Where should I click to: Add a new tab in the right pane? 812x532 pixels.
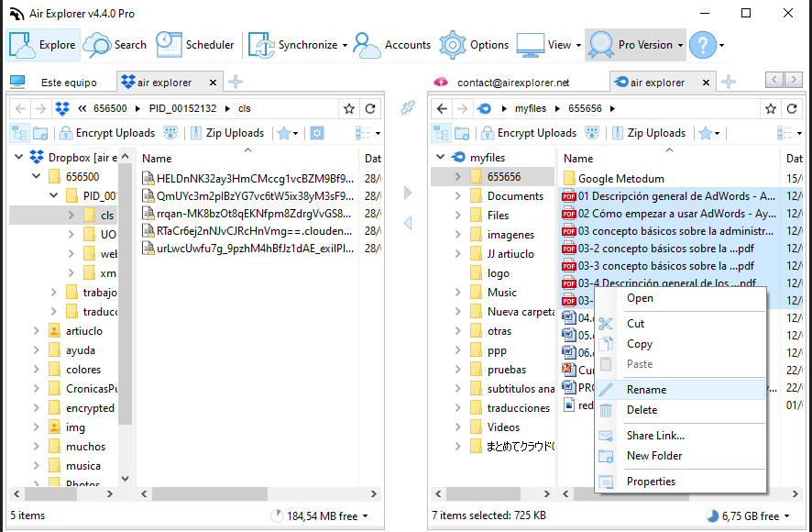tap(729, 82)
